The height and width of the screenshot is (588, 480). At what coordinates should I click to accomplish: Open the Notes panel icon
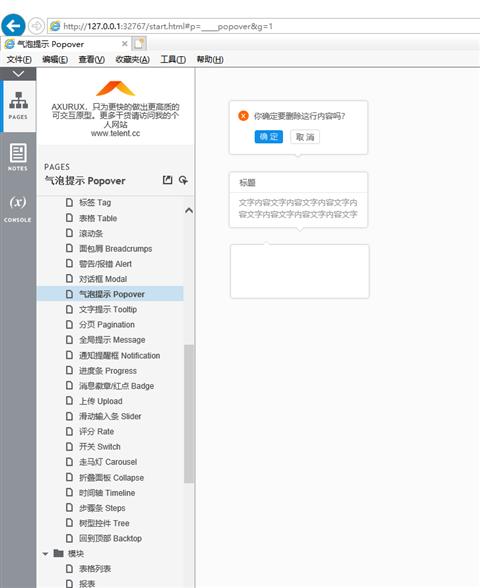tap(18, 157)
